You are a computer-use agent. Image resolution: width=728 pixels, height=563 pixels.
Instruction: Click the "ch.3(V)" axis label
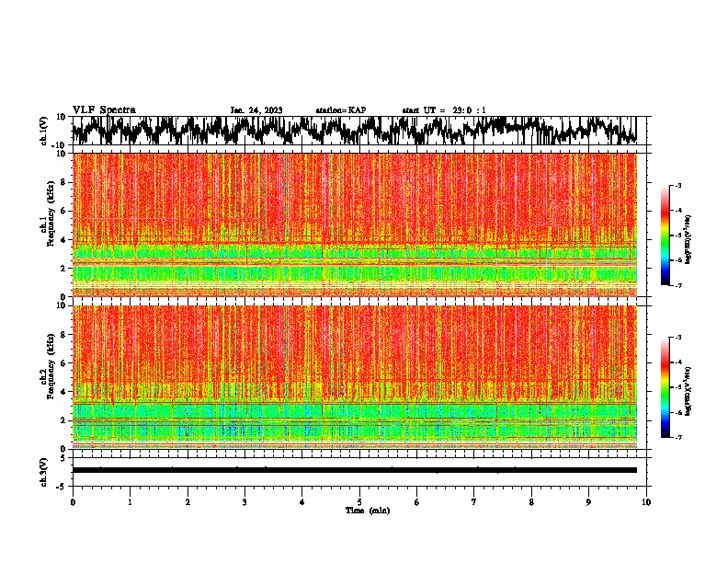click(x=44, y=472)
